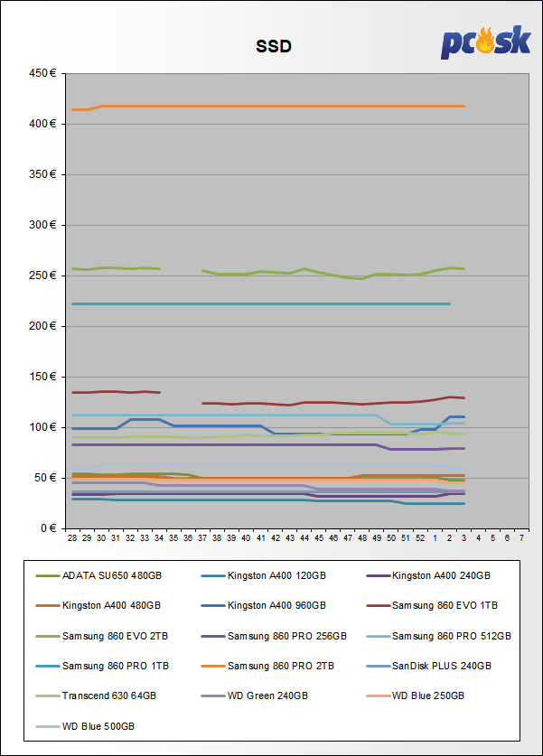Screen dimensions: 543x756
Task: Click week 41 on the x-axis
Action: click(261, 538)
